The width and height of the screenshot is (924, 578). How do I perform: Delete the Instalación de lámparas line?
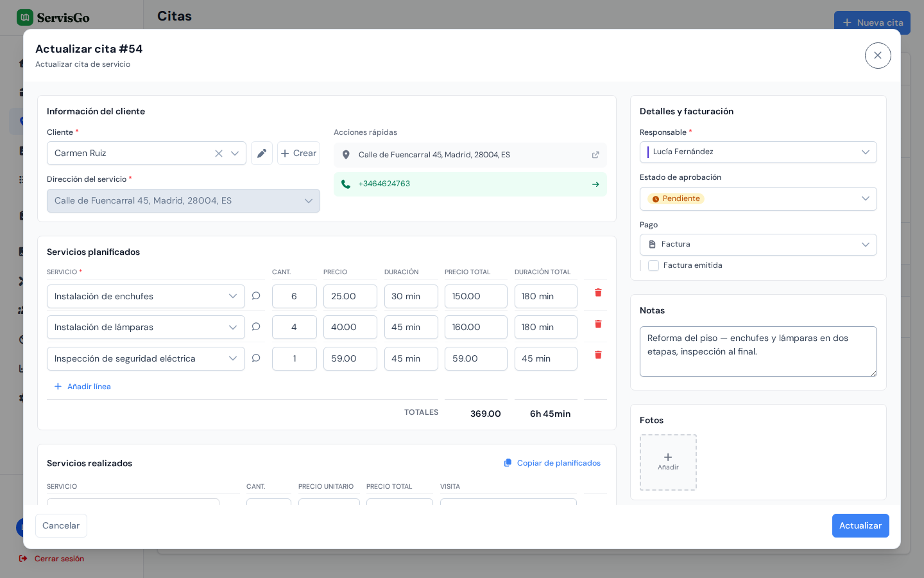598,324
